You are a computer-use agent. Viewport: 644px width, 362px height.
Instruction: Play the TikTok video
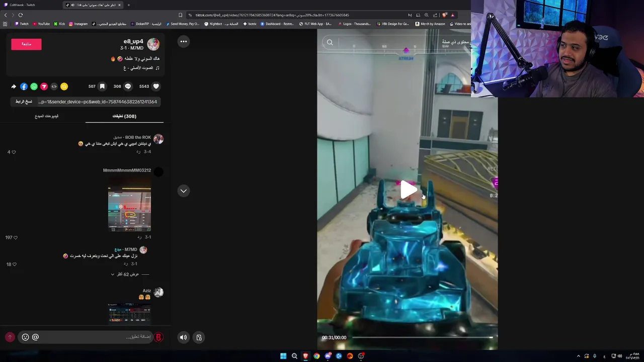pos(408,190)
